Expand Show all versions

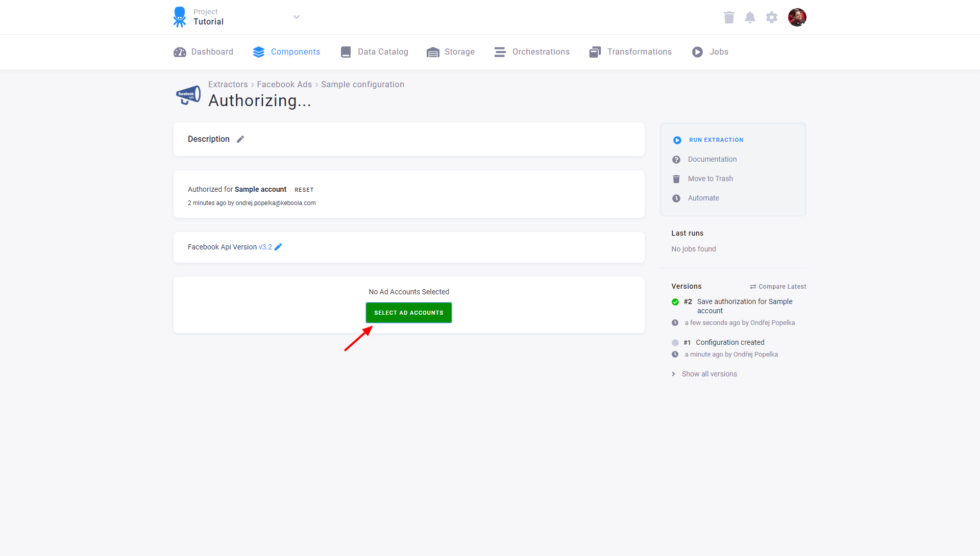point(704,374)
